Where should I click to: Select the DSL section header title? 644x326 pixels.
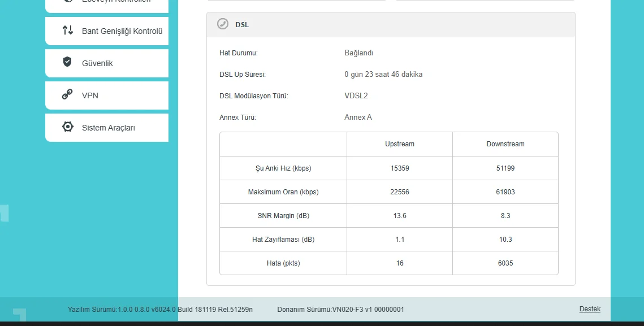pyautogui.click(x=242, y=25)
